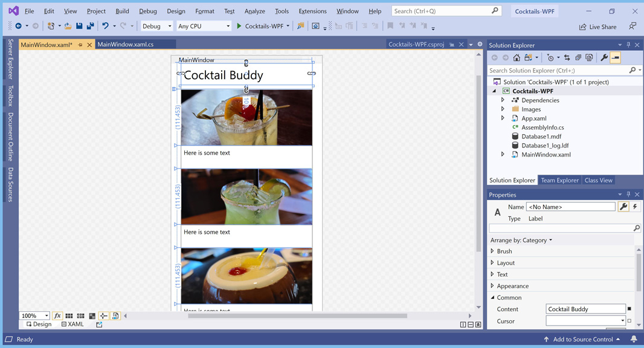Switch to the MainWindow.xaml.cs tab
Screen dimensions: 644x348
pos(126,45)
